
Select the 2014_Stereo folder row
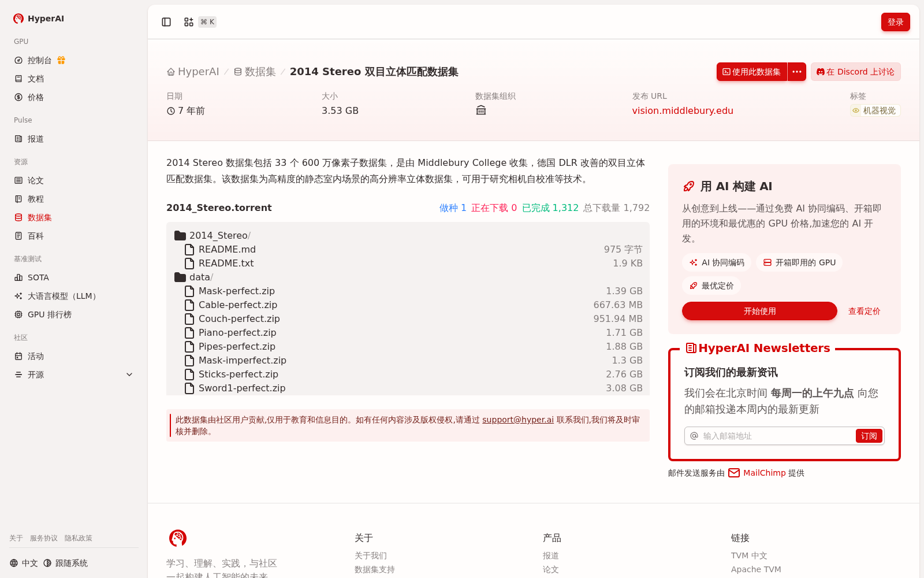coord(408,235)
